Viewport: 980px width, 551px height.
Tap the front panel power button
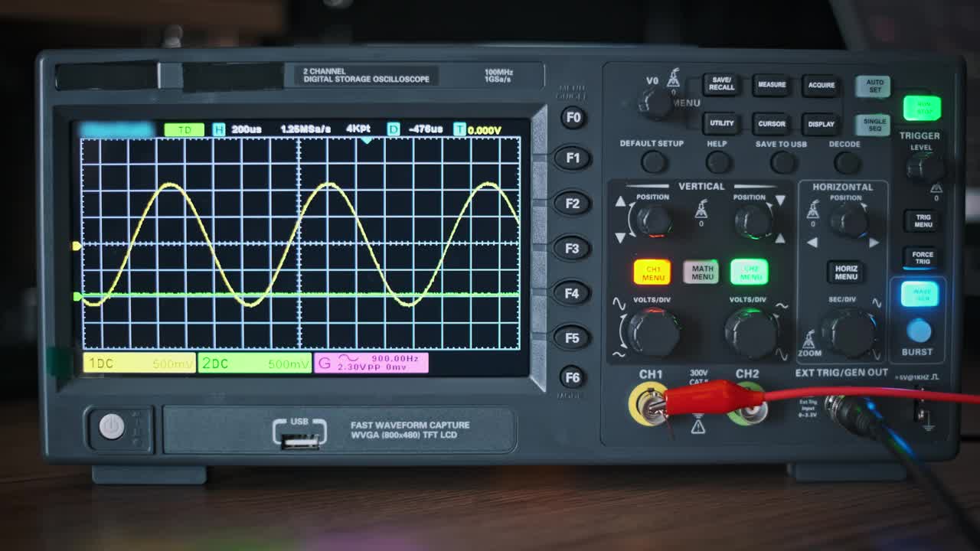tap(112, 426)
